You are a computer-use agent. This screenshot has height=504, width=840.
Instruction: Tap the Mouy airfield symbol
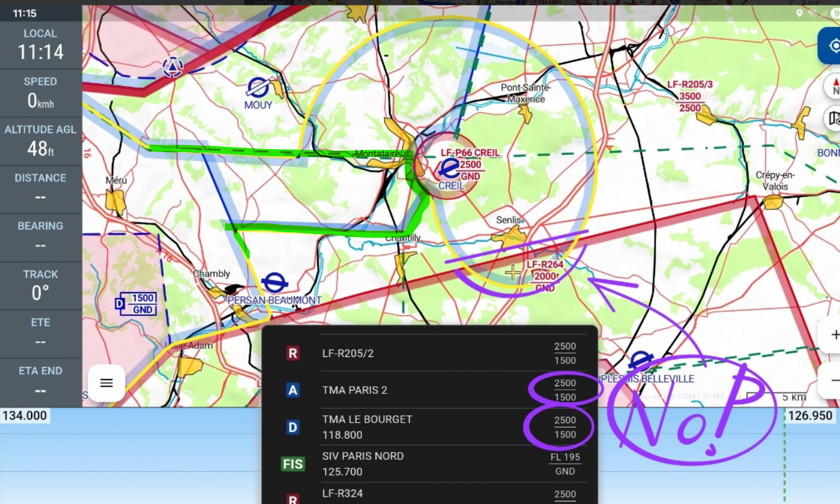(x=258, y=88)
